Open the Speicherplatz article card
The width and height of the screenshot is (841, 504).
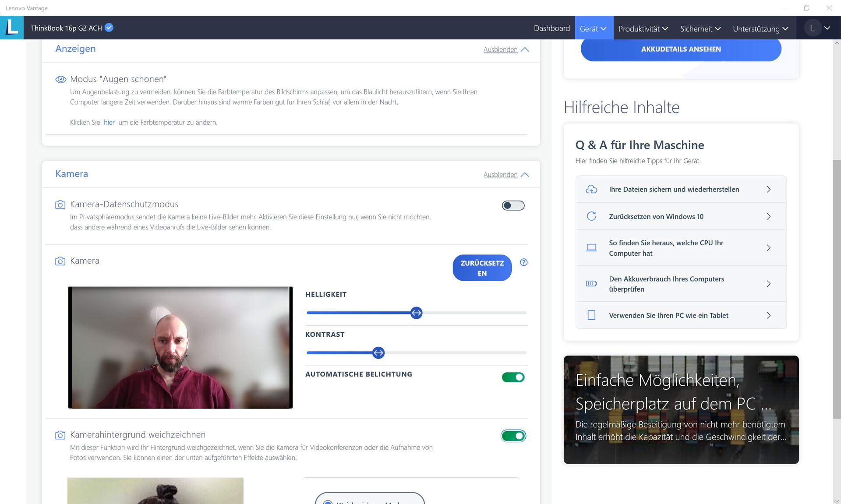(x=681, y=409)
